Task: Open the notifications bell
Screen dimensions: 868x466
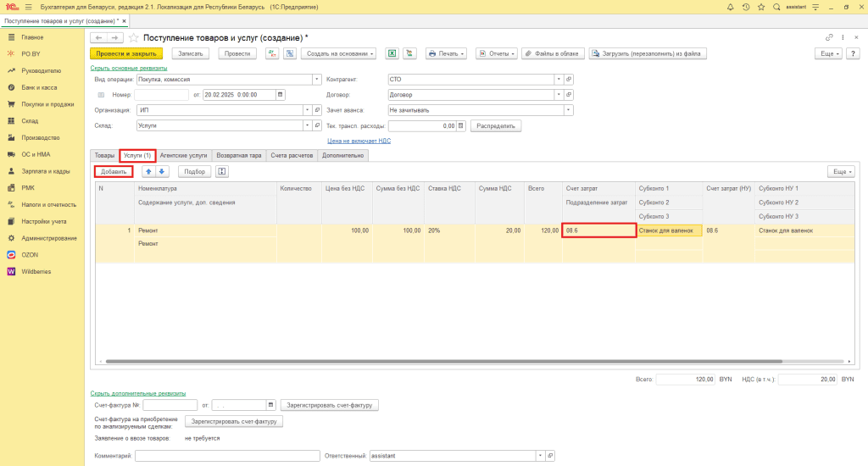Action: (730, 7)
